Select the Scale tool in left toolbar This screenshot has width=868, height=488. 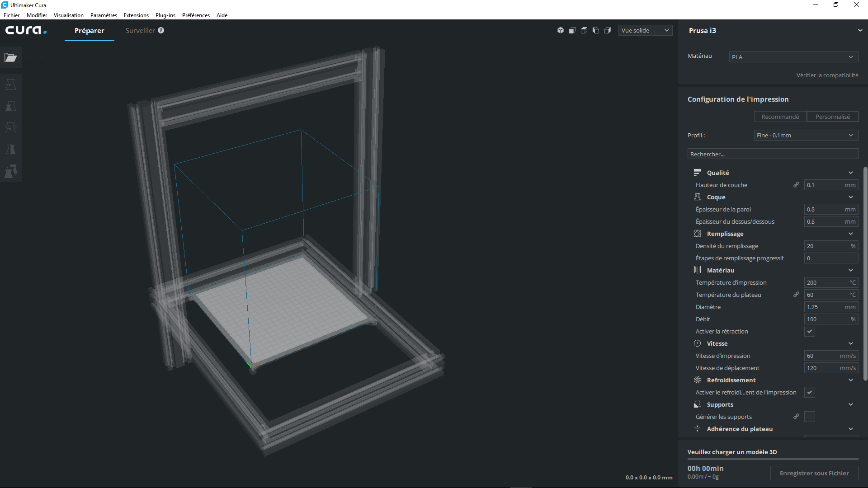coord(11,106)
